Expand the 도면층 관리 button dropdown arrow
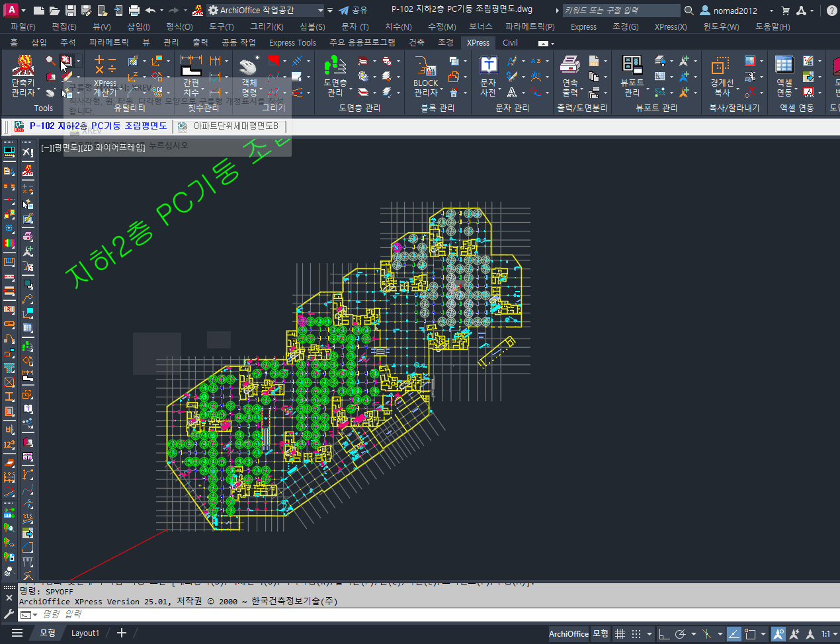840x644 pixels. [351, 88]
